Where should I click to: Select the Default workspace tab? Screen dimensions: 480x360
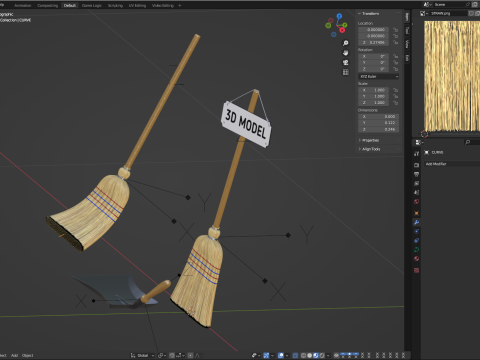click(x=70, y=5)
